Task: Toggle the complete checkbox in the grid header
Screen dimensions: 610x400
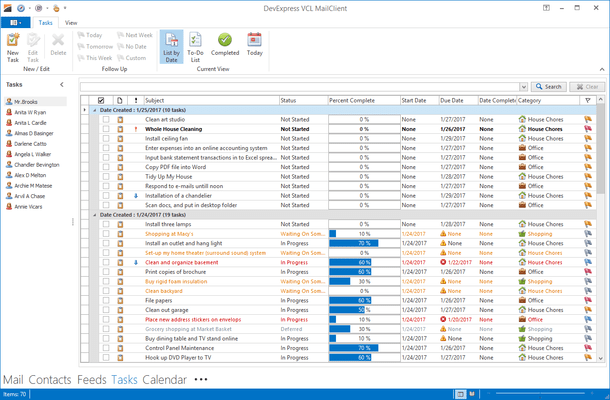Action: pyautogui.click(x=100, y=101)
